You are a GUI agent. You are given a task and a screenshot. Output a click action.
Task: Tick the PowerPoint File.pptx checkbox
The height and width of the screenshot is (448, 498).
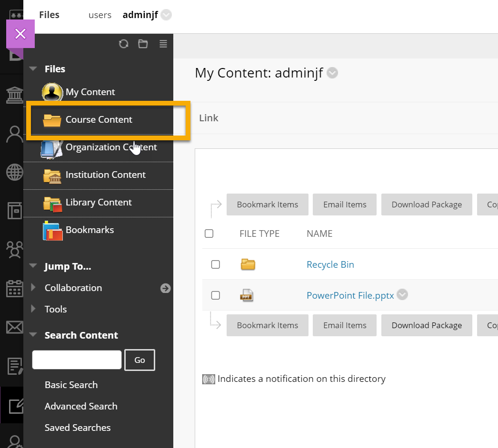pyautogui.click(x=216, y=295)
